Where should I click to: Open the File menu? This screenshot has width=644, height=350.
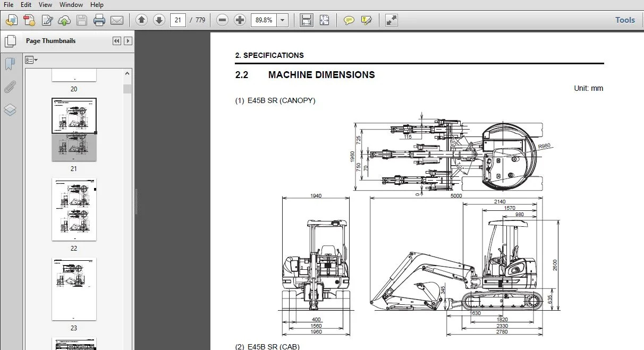point(9,5)
